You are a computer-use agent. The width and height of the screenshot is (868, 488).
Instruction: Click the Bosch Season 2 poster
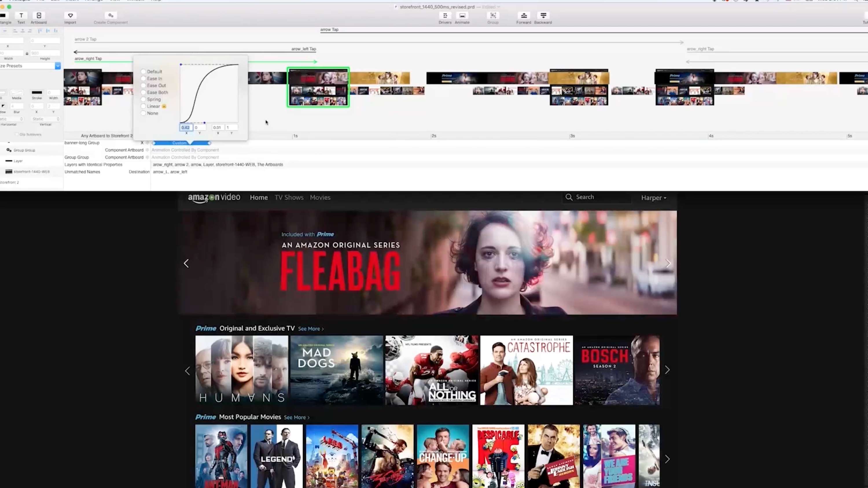(x=617, y=370)
